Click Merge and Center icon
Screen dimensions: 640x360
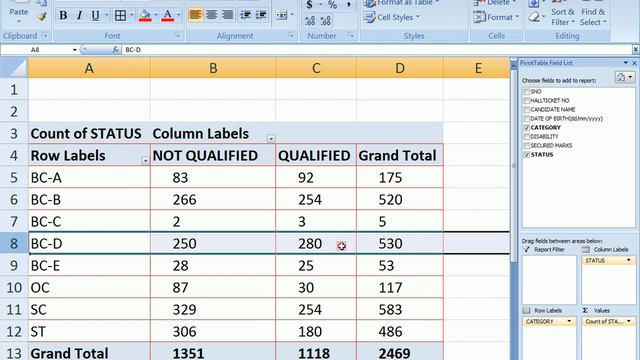coord(282,16)
